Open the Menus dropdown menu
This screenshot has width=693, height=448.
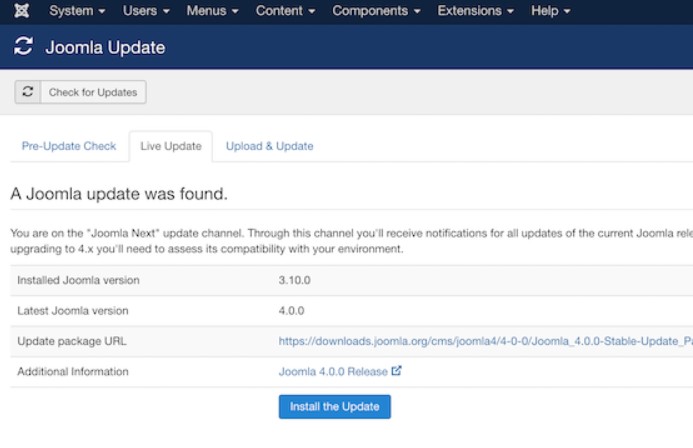[x=212, y=11]
